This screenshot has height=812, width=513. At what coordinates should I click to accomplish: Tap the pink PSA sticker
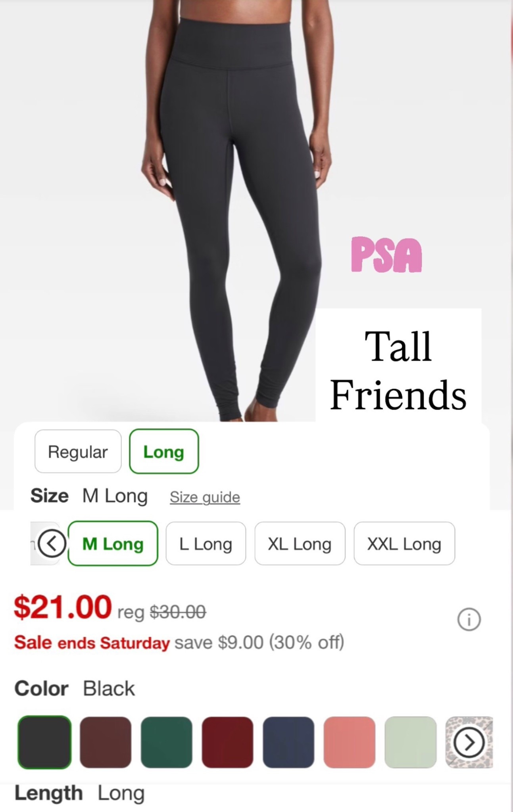point(386,255)
